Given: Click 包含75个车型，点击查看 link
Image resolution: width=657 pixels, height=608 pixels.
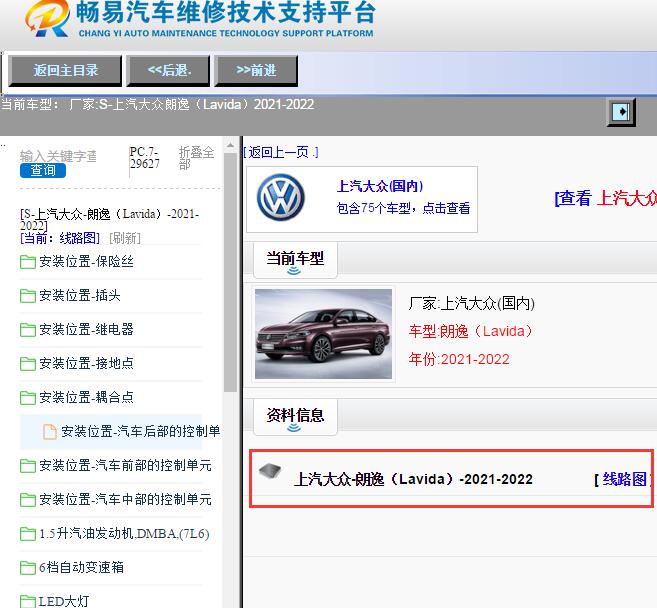Looking at the screenshot, I should click(404, 208).
